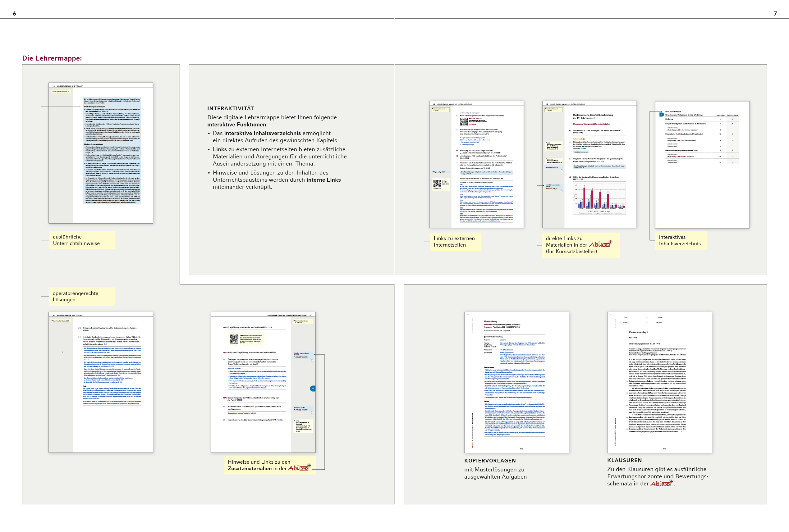The image size is (789, 532).
Task: Click AbiBox logo in Zusatzmaterialien label
Action: coord(299,468)
